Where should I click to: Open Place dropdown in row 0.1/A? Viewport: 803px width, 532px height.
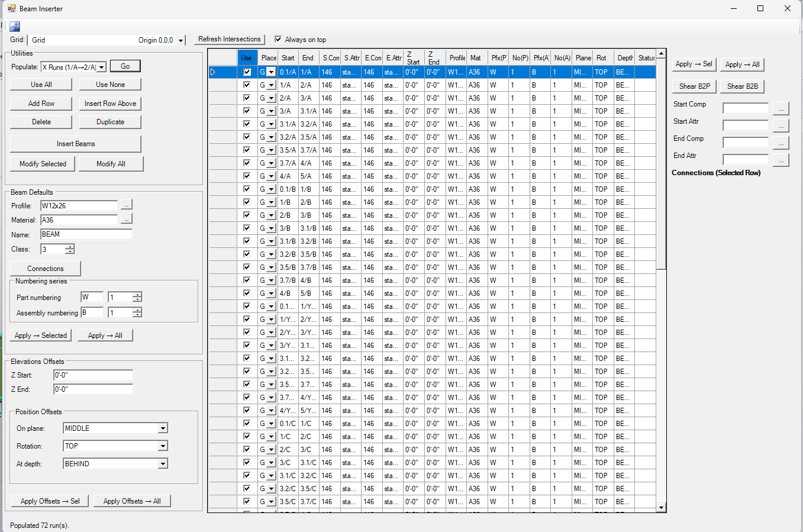point(271,72)
